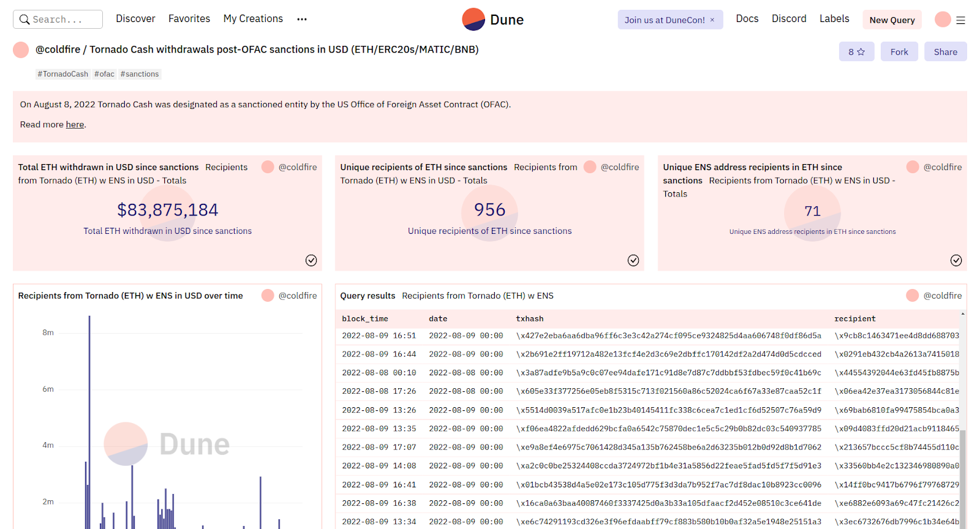980x529 pixels.
Task: Open @coldfire on Total ETH withdrawn card
Action: coord(298,167)
